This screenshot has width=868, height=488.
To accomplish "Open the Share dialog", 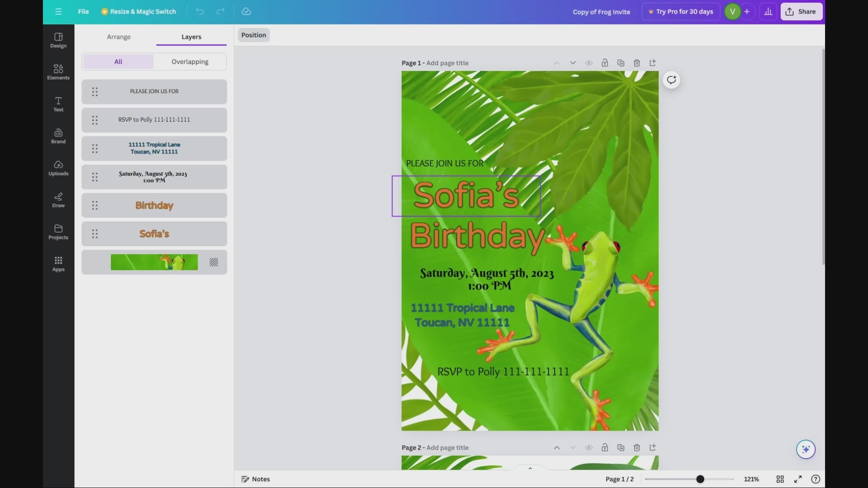I will (801, 12).
